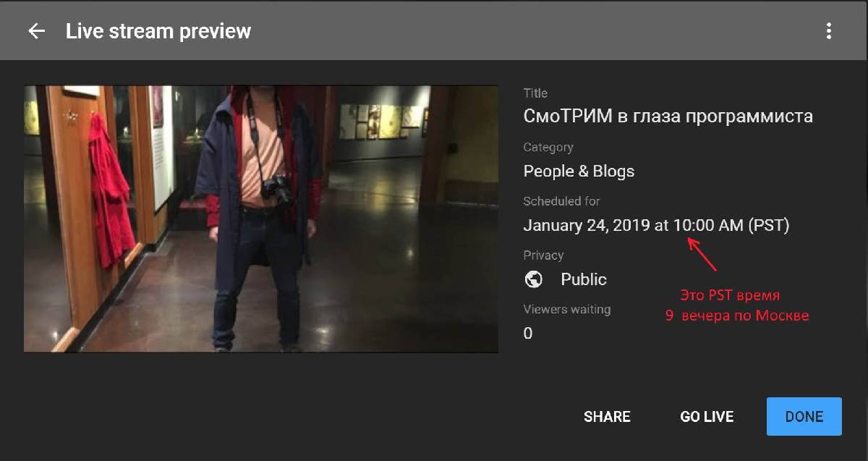The height and width of the screenshot is (461, 868).
Task: Click the Category label
Action: click(548, 147)
